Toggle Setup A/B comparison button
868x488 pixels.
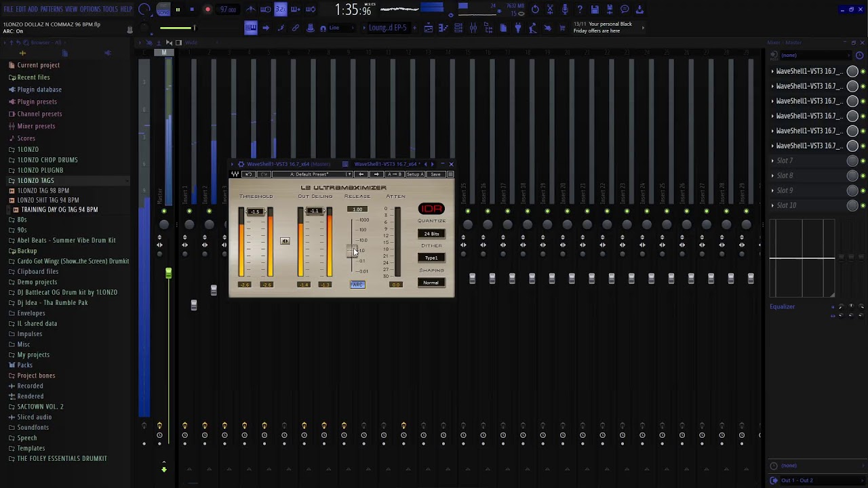[415, 174]
